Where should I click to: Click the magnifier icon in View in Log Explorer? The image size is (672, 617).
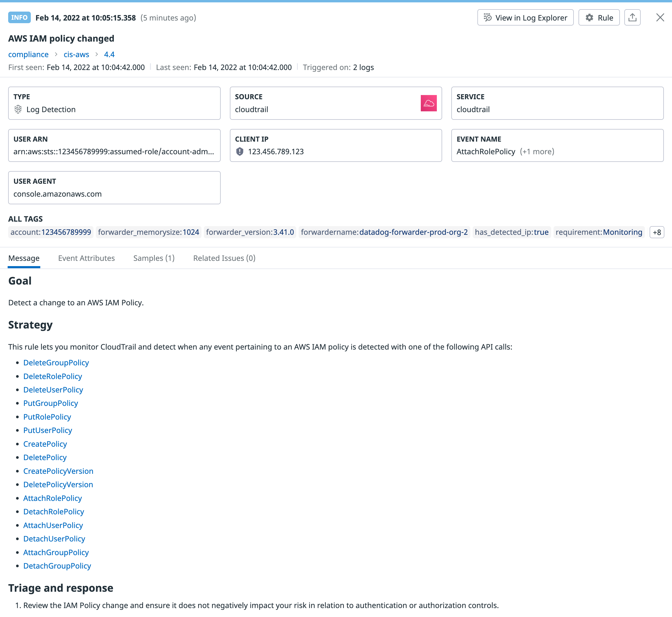487,17
